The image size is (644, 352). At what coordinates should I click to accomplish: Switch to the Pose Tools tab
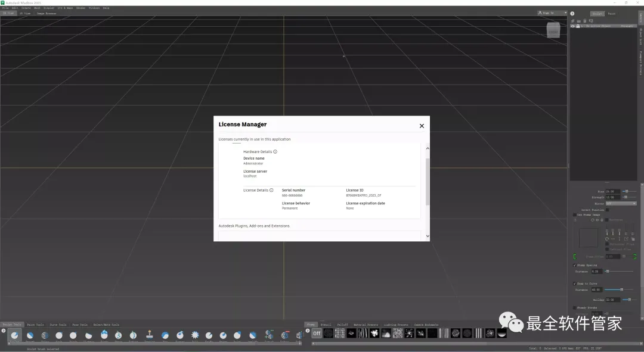tap(80, 325)
